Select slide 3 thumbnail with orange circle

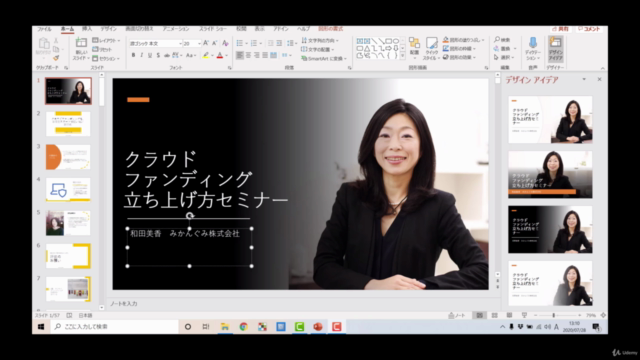click(x=68, y=157)
